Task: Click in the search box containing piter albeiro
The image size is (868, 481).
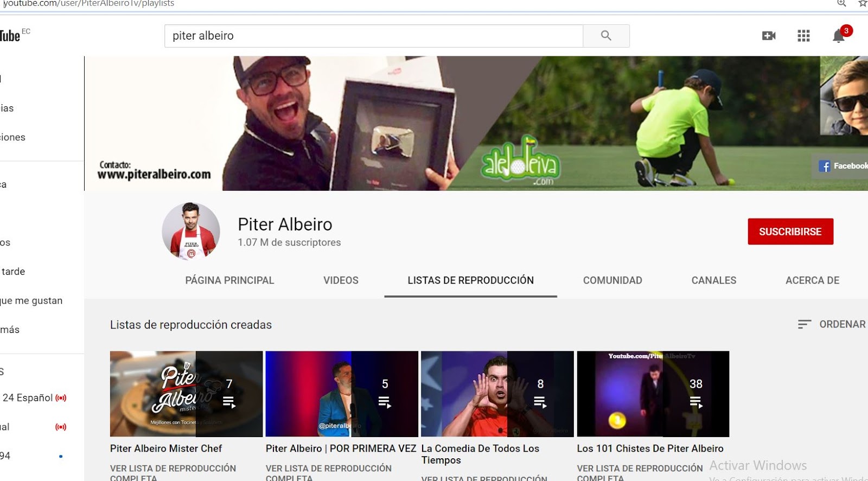Action: coord(374,36)
